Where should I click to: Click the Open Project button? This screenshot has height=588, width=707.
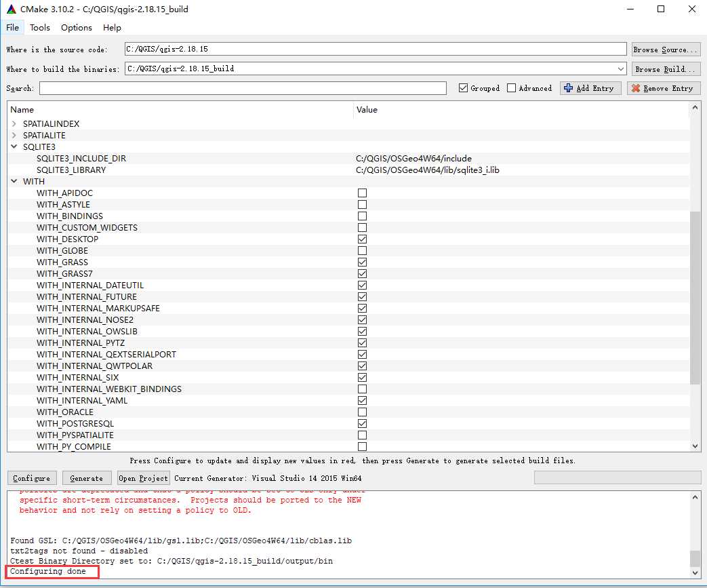[144, 478]
